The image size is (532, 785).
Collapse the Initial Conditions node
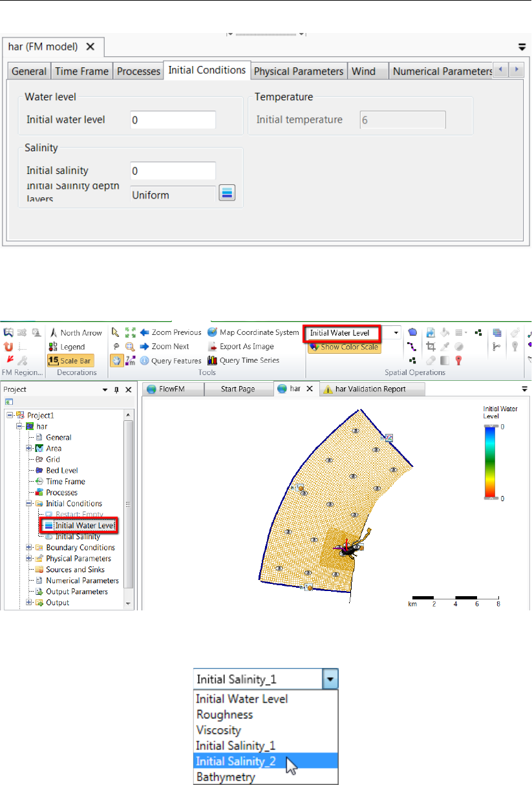click(29, 503)
